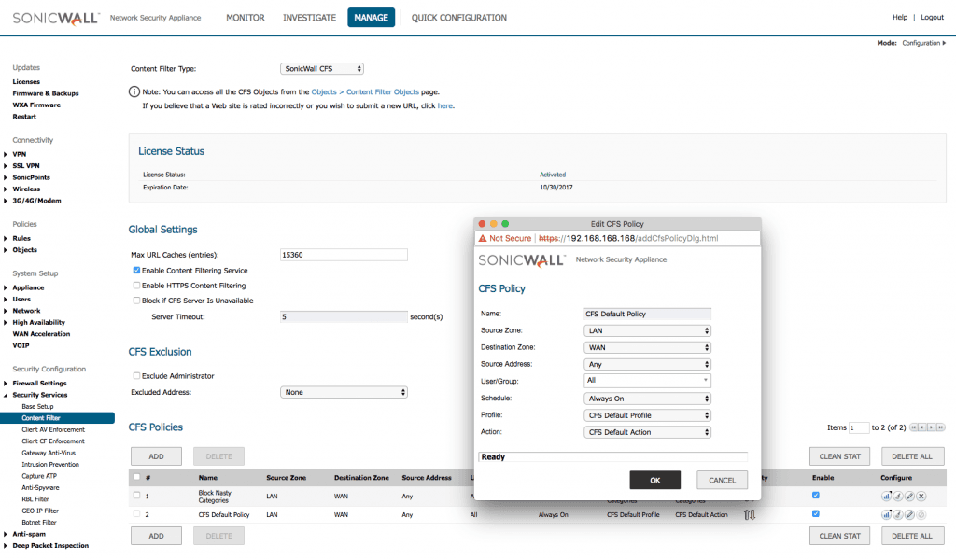Screen dimensions: 956x560
Task: Click the broom clear-statistics icon in CFS Default Policy row
Action: tap(897, 514)
